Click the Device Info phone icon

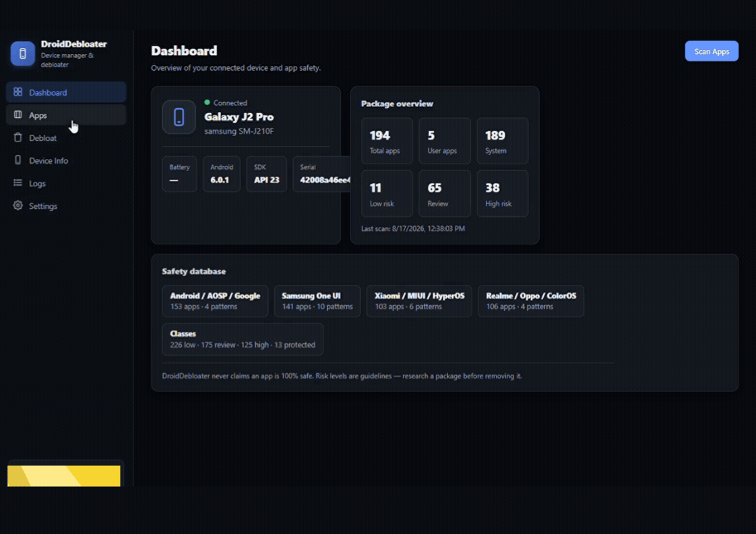point(18,160)
